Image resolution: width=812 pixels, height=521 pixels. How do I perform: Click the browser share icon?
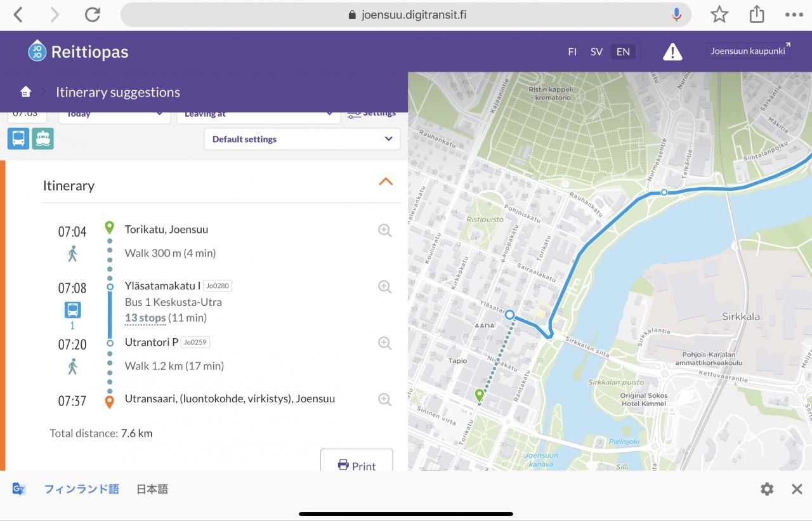tap(756, 15)
